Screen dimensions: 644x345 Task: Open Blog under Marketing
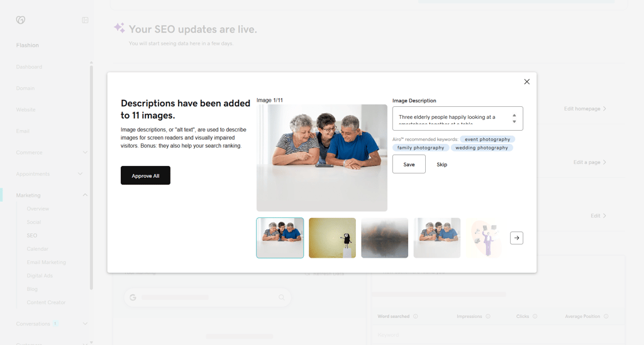32,289
